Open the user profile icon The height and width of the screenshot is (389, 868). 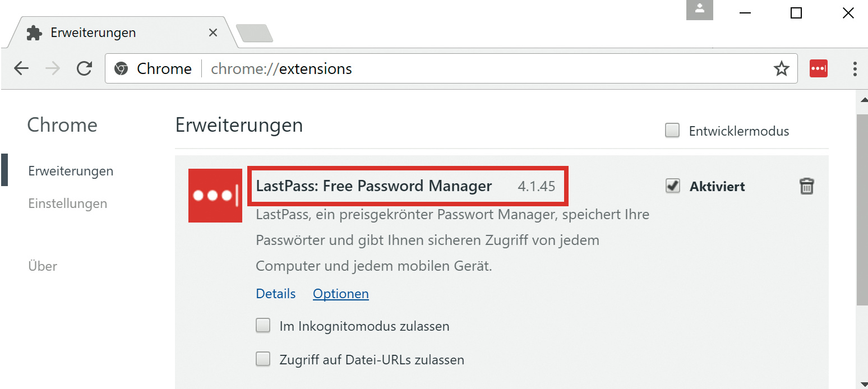pos(699,10)
